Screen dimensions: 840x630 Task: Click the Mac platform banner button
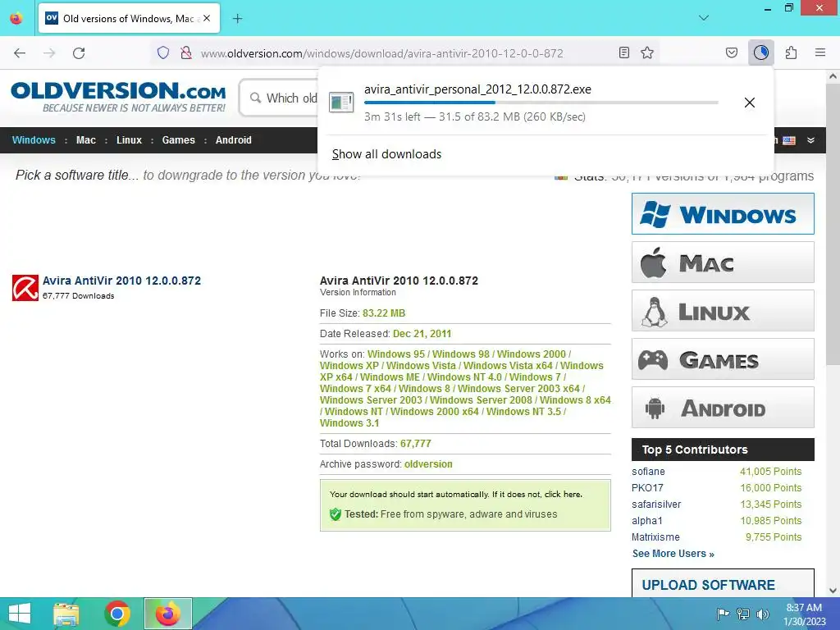point(723,262)
